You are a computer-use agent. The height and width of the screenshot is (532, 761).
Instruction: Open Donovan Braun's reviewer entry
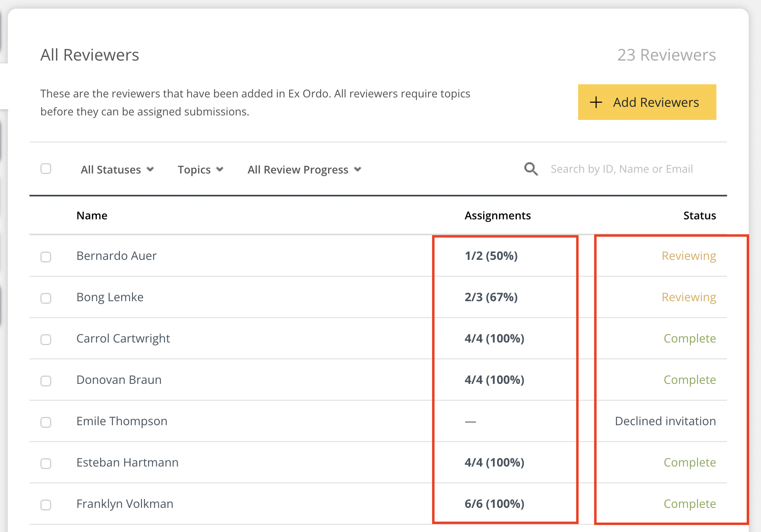(119, 380)
